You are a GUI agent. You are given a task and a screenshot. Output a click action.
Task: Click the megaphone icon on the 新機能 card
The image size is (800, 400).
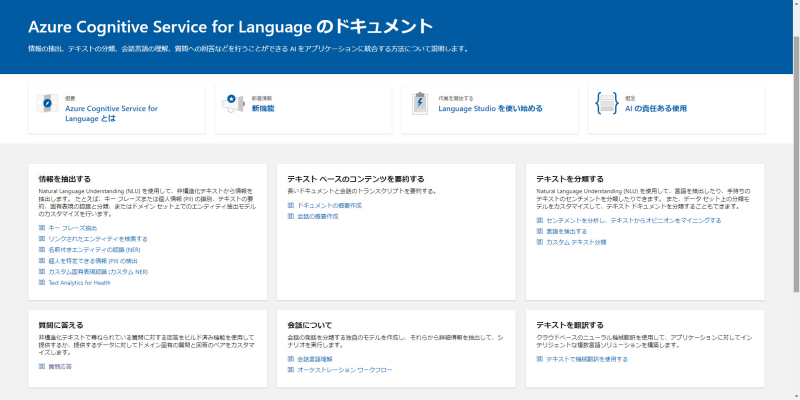click(x=233, y=104)
